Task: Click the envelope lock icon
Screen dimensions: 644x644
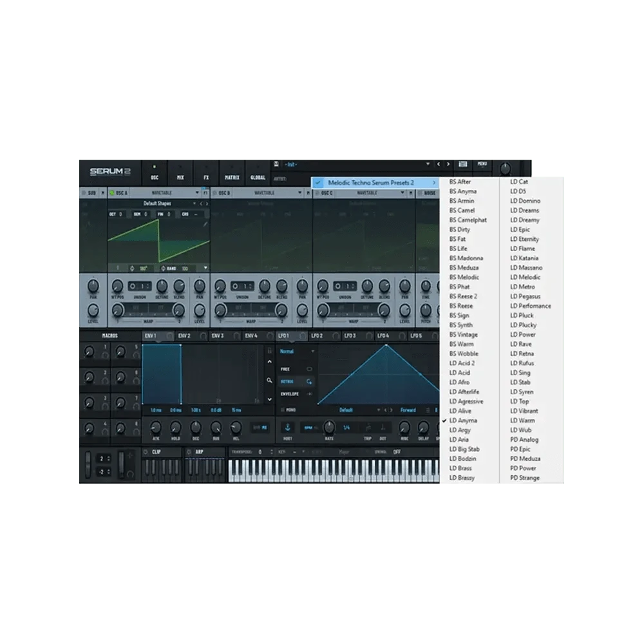Action: coord(269,351)
